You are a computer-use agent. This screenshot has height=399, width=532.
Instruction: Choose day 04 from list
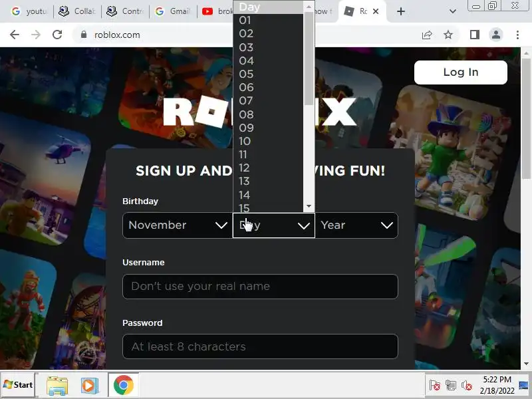[x=268, y=61]
